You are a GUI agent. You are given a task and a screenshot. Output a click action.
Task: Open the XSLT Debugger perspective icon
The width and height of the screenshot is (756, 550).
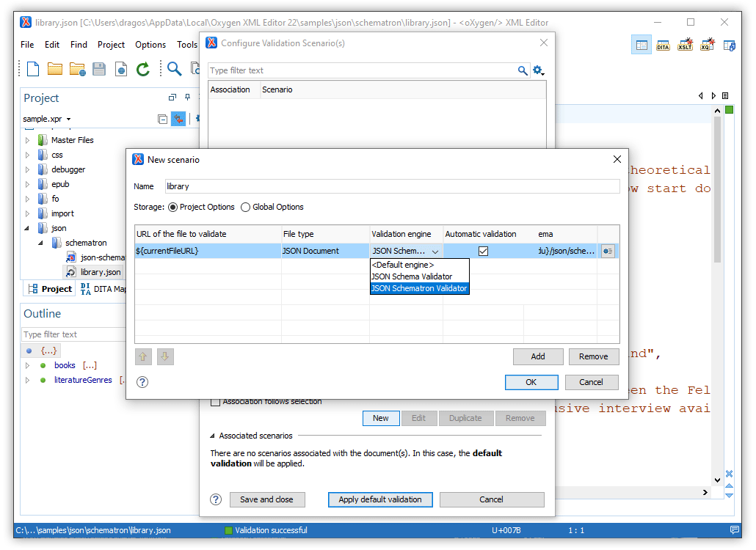[685, 45]
